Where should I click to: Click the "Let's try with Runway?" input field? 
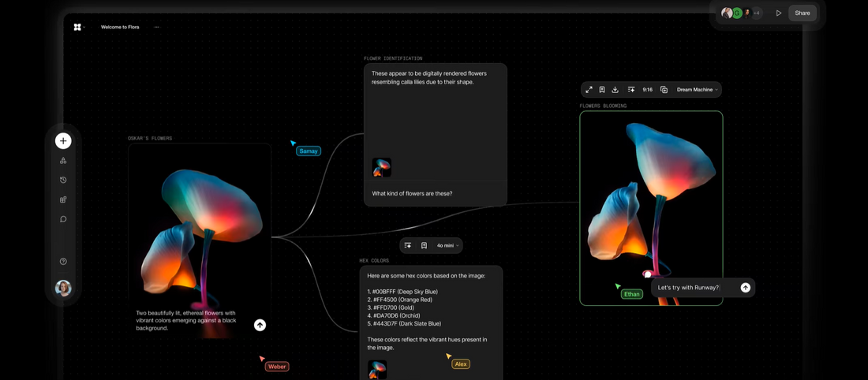pyautogui.click(x=694, y=288)
